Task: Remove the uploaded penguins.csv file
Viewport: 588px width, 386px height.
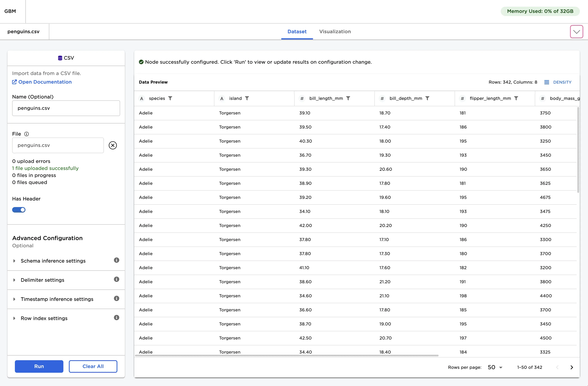Action: [113, 145]
